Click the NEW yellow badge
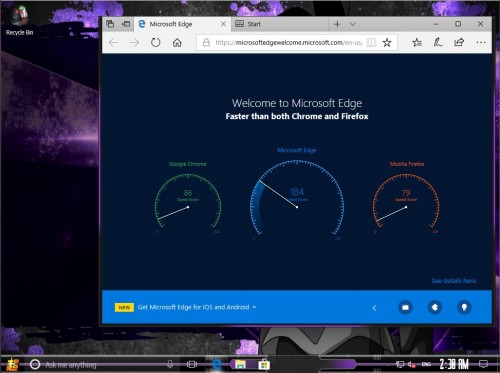Viewport: 500px width, 373px height. click(x=124, y=307)
